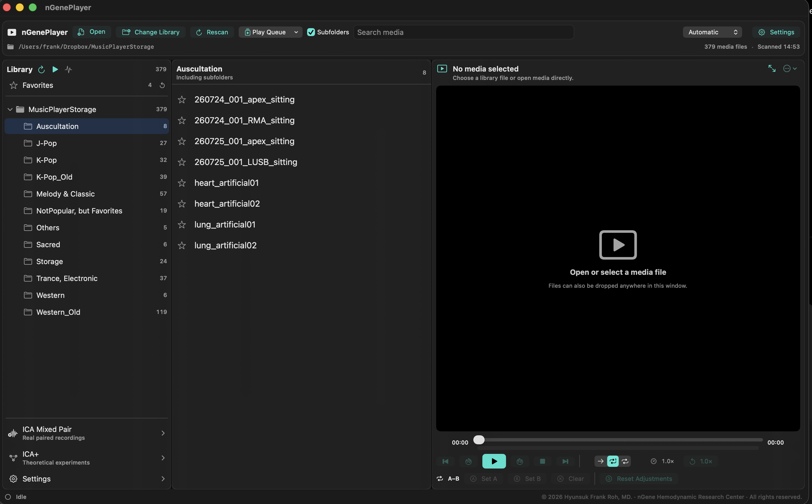Expand the ICA Mixed Pair section
The height and width of the screenshot is (504, 812).
pyautogui.click(x=87, y=433)
